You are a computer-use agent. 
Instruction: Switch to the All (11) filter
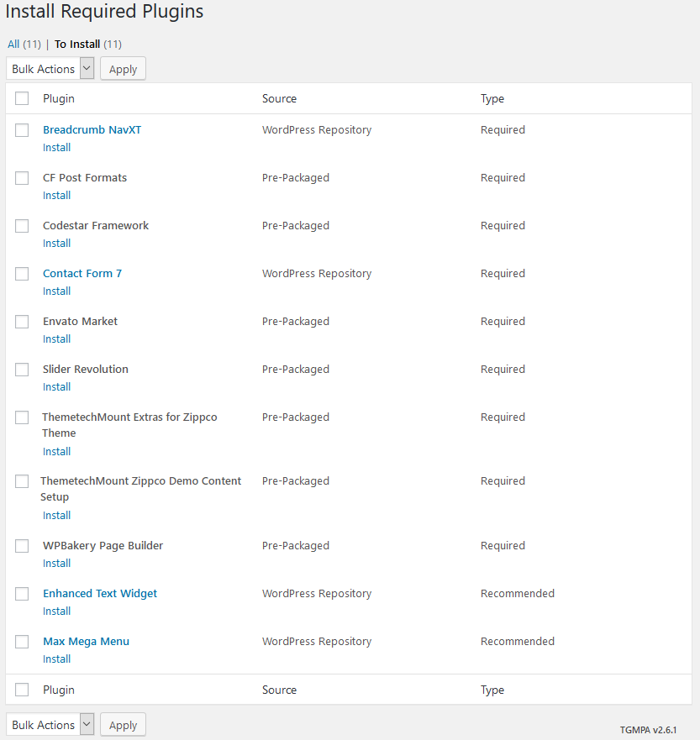(x=24, y=44)
